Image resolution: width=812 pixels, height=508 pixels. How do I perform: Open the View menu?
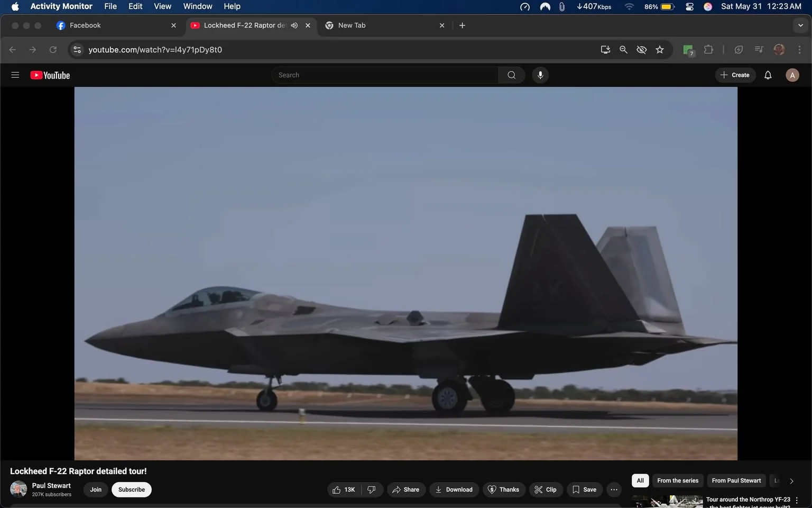pyautogui.click(x=162, y=6)
